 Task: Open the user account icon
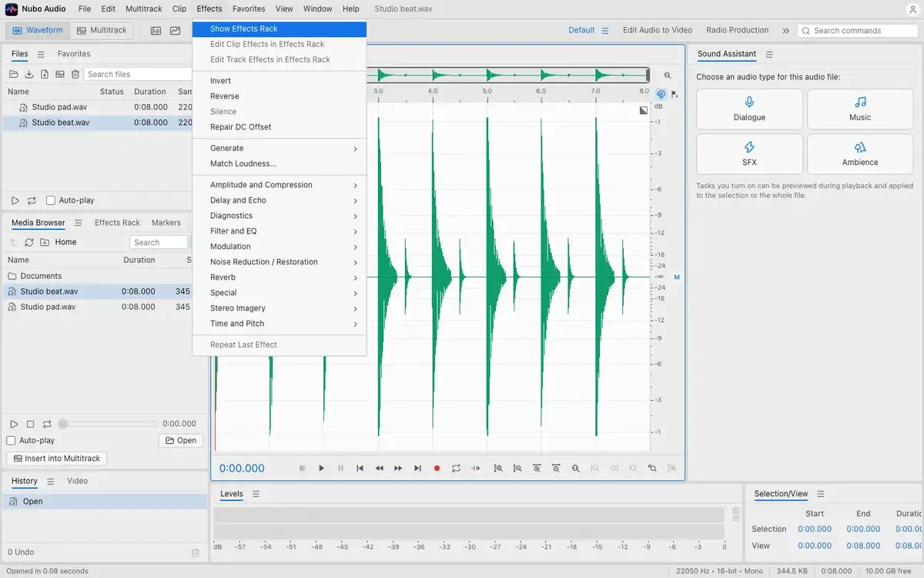912,9
